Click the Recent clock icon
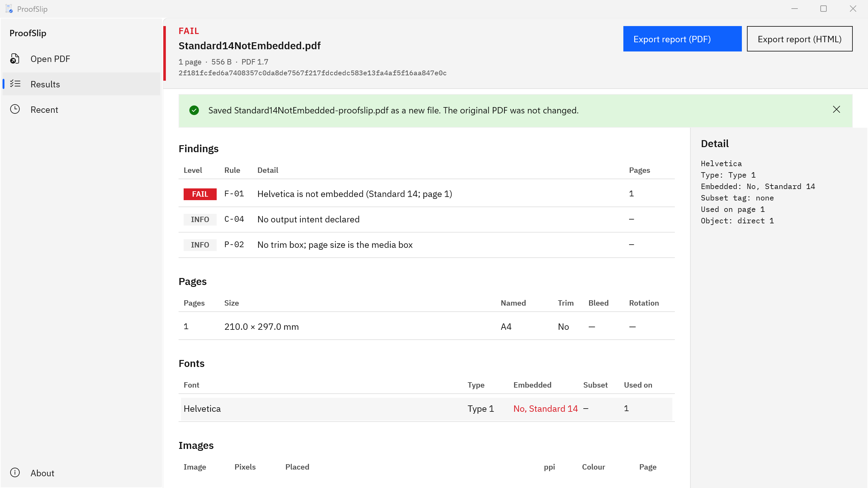This screenshot has width=868, height=488. (x=15, y=109)
